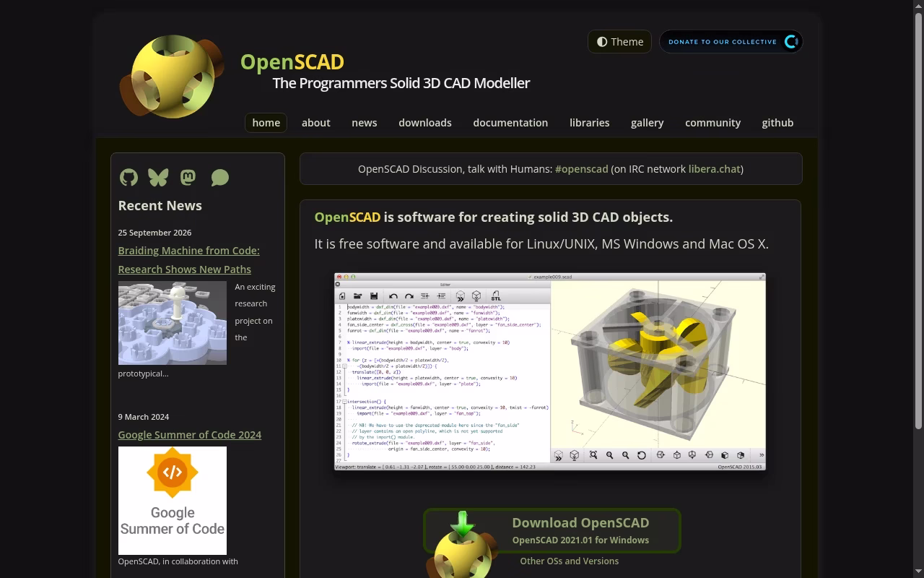Viewport: 924px width, 578px height.
Task: Open the about page
Action: point(316,123)
